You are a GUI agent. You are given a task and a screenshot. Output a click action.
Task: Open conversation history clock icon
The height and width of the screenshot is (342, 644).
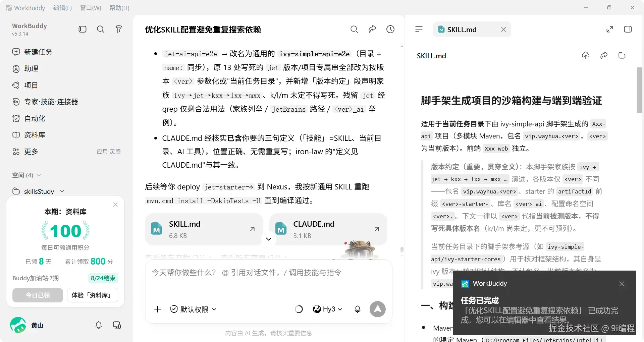click(x=390, y=29)
